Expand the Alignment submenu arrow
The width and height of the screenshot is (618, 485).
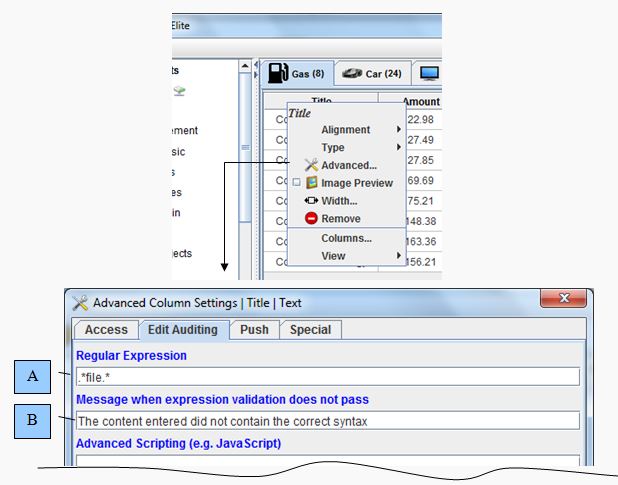click(x=399, y=130)
